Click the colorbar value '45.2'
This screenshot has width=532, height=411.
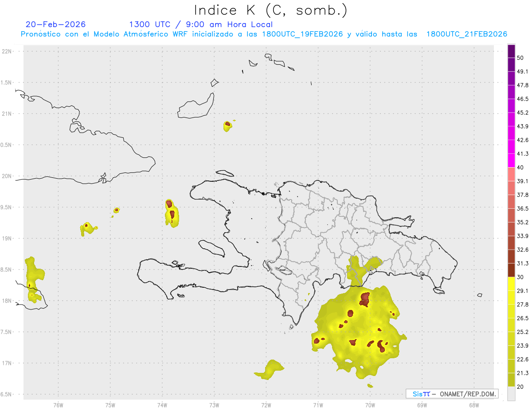point(523,113)
